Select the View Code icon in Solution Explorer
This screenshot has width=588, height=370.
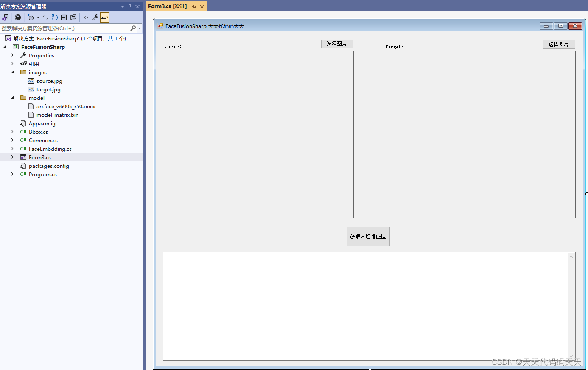86,17
